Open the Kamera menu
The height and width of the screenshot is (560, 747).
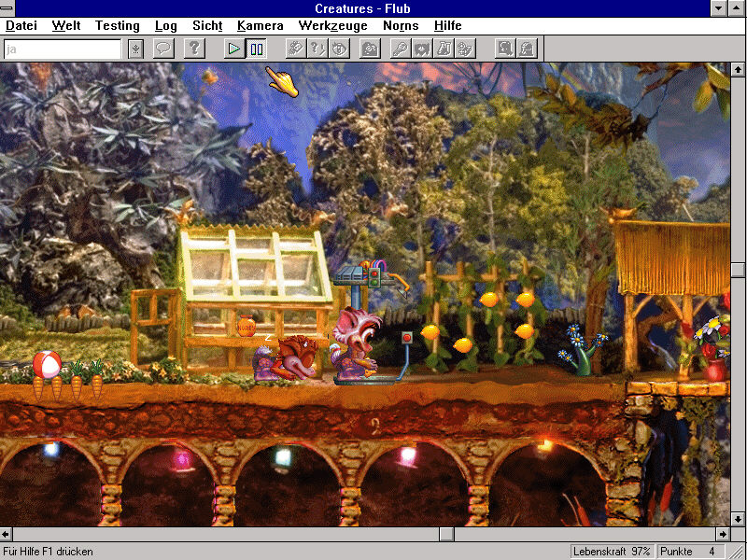[261, 26]
